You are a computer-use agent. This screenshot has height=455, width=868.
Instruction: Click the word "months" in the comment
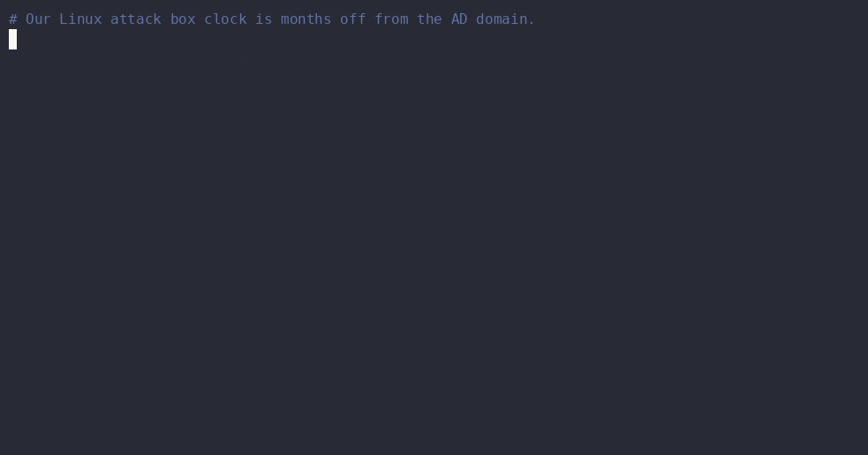click(x=306, y=19)
